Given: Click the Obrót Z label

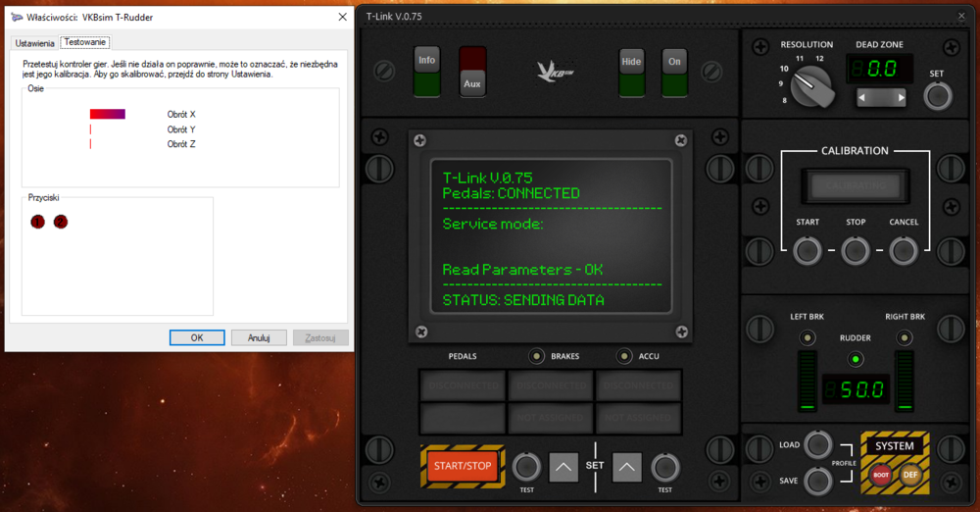Looking at the screenshot, I should pos(181,144).
